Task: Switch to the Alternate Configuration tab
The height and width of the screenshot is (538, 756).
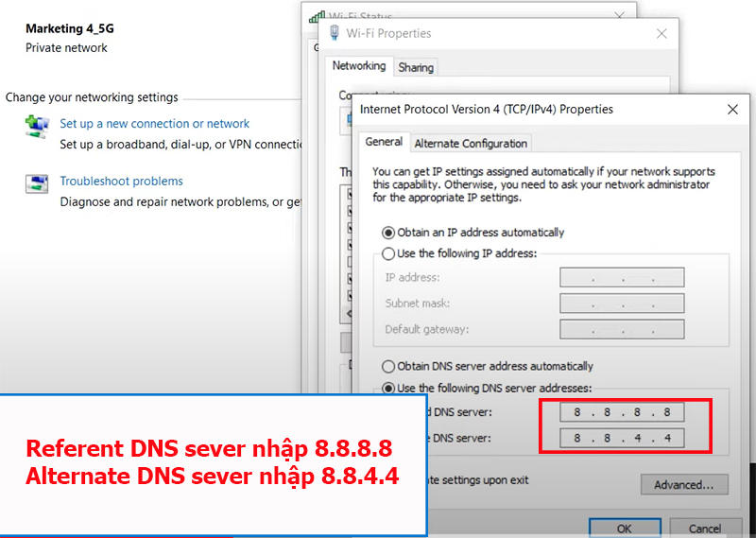Action: (x=471, y=144)
